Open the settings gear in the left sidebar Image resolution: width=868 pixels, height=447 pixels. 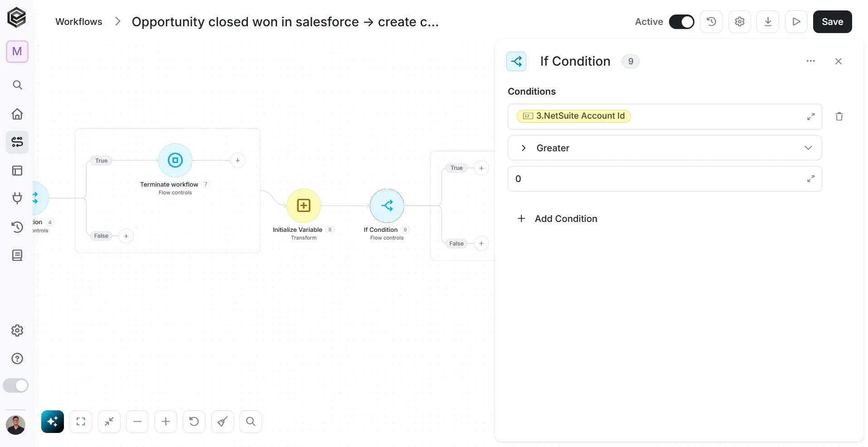click(17, 331)
